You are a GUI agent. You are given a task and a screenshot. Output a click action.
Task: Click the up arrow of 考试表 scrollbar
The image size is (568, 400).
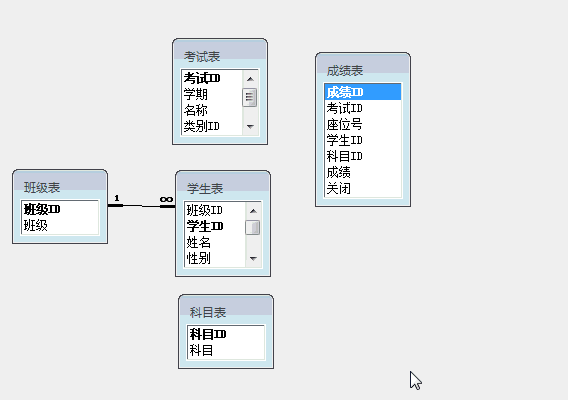pyautogui.click(x=250, y=79)
